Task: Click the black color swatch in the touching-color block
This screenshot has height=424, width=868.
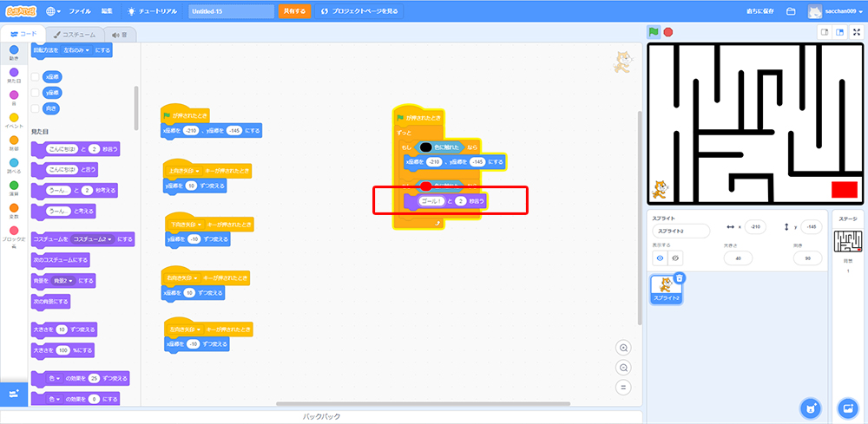Action: coord(425,147)
